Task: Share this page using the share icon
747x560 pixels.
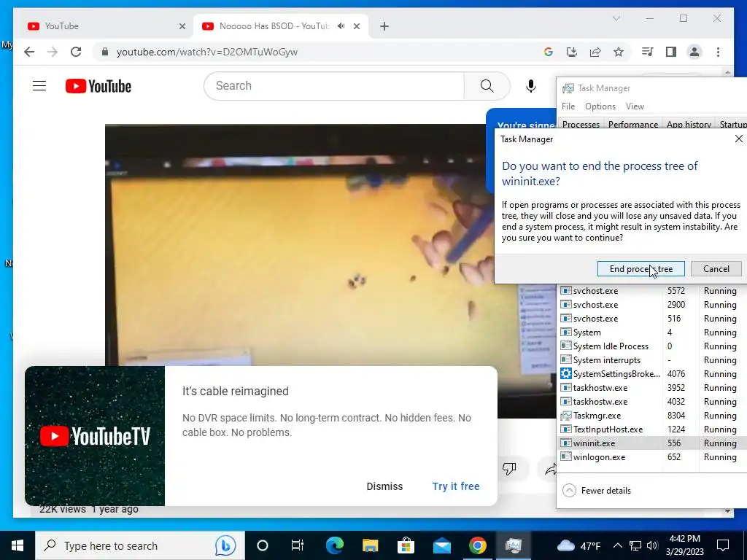Action: 595,52
